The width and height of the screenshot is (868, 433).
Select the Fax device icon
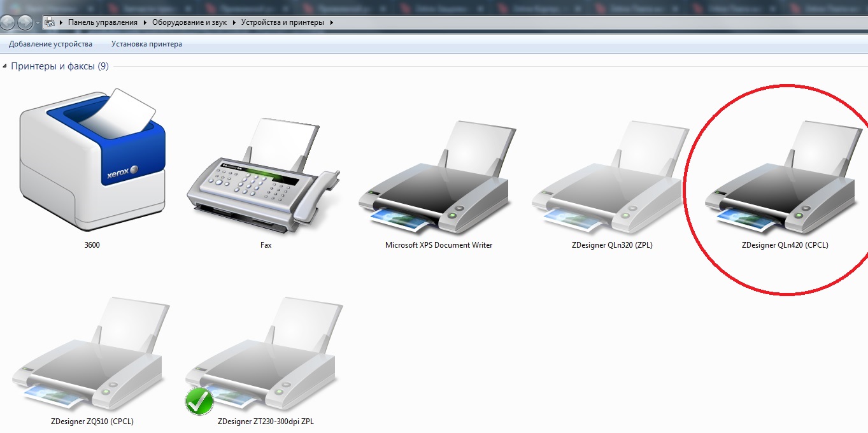pyautogui.click(x=265, y=173)
